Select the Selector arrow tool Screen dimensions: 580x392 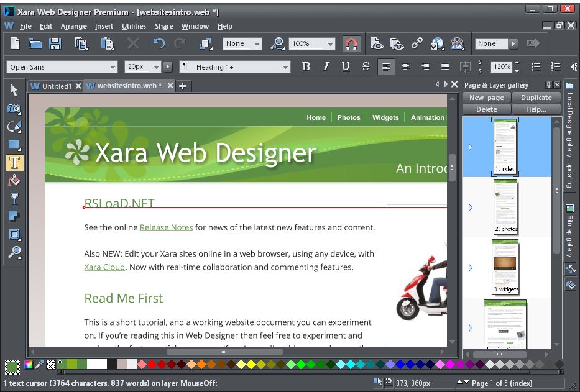[x=14, y=90]
